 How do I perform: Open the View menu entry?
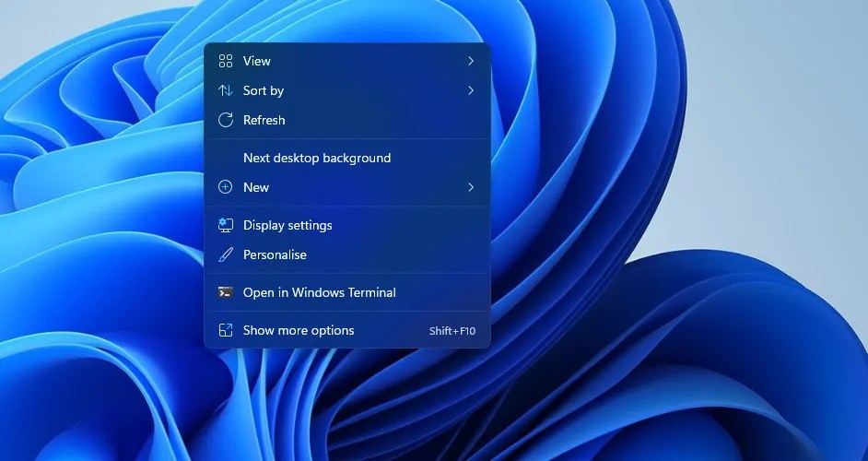[347, 61]
